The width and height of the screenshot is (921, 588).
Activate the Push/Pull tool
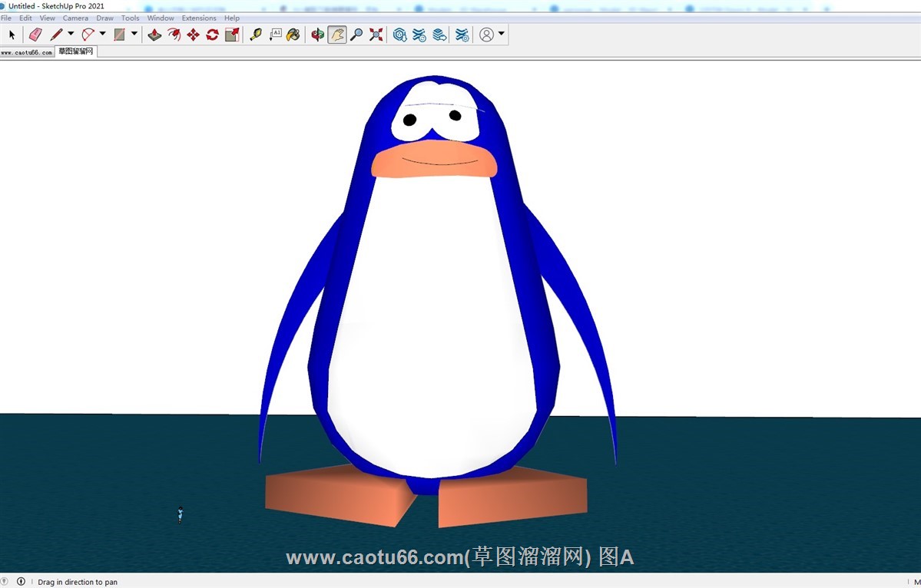pos(154,35)
